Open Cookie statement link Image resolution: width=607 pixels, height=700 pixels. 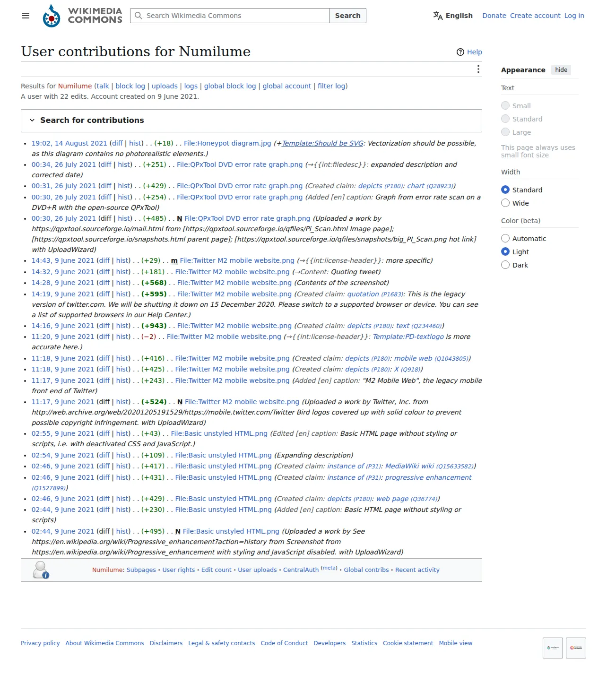(x=408, y=643)
